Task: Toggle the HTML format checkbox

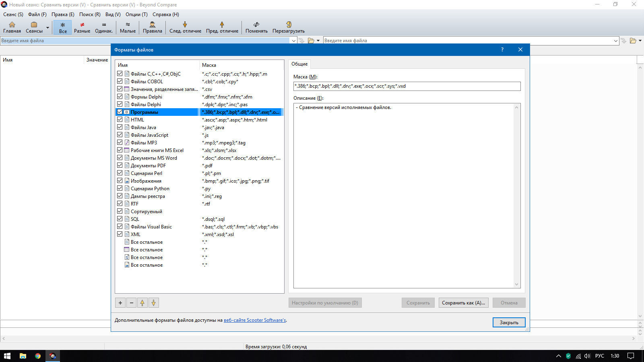Action: pyautogui.click(x=120, y=119)
